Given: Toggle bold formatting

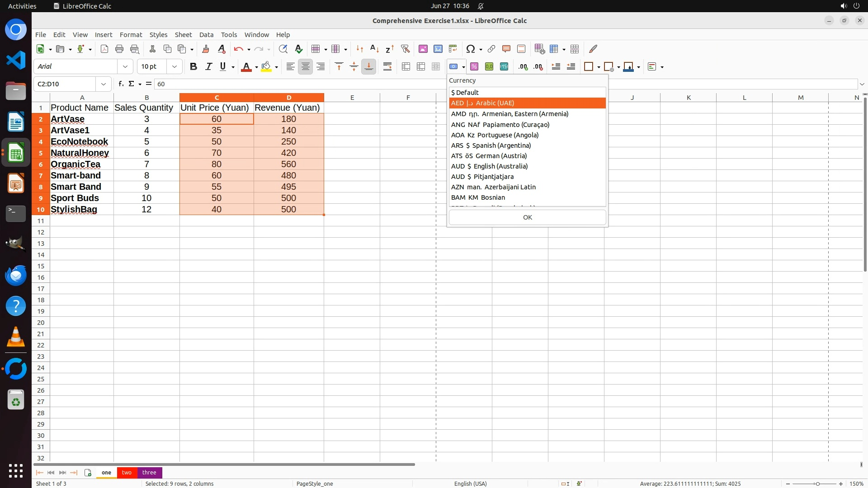Looking at the screenshot, I should [193, 67].
